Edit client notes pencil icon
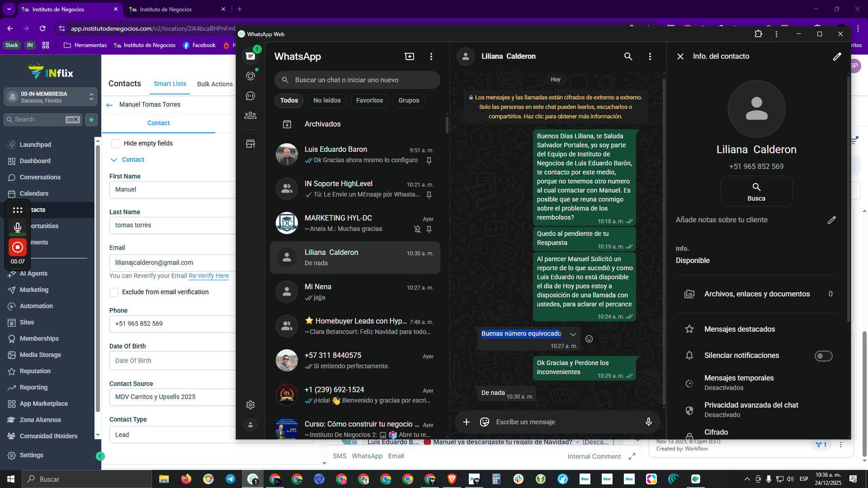This screenshot has height=488, width=868. 832,220
